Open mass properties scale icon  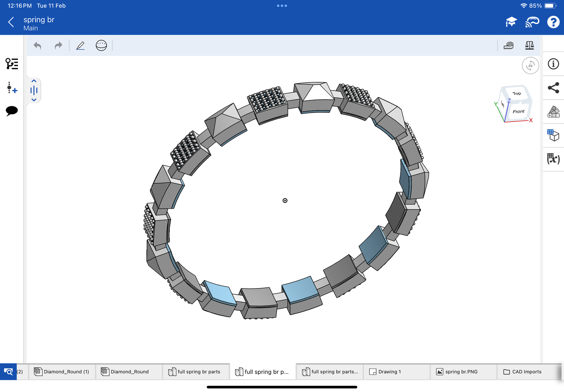coord(529,46)
